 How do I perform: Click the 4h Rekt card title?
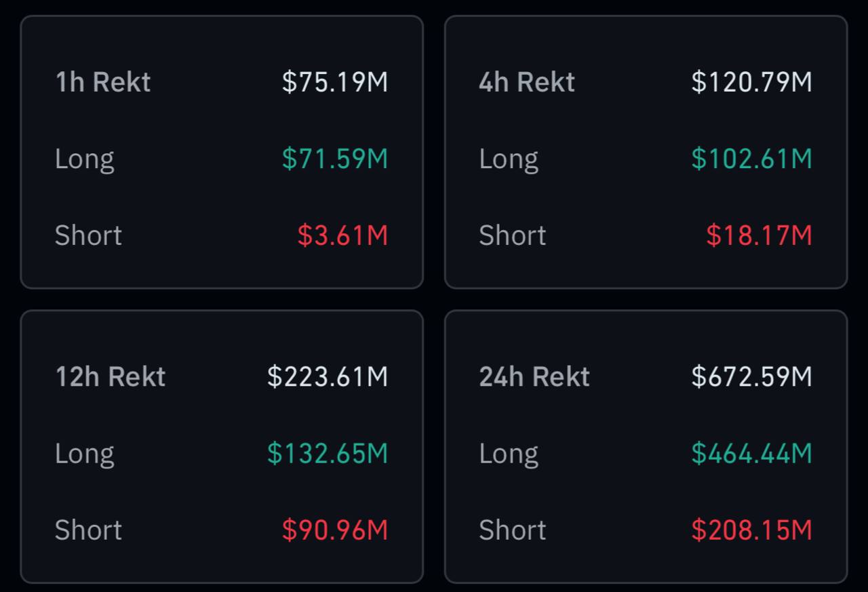click(526, 82)
